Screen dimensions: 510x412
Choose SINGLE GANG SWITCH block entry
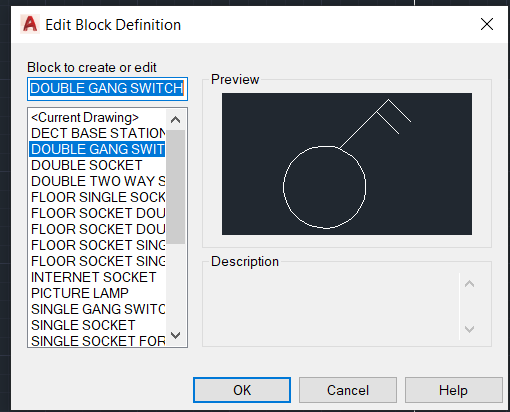click(97, 309)
